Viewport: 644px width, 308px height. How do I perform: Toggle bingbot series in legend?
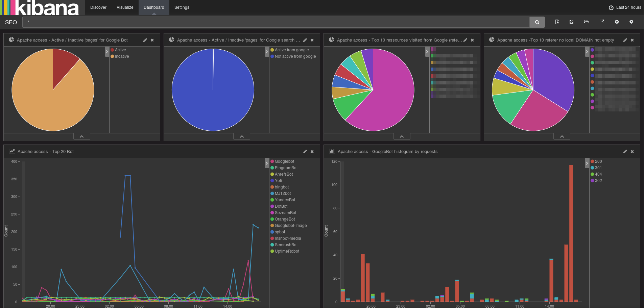click(280, 187)
